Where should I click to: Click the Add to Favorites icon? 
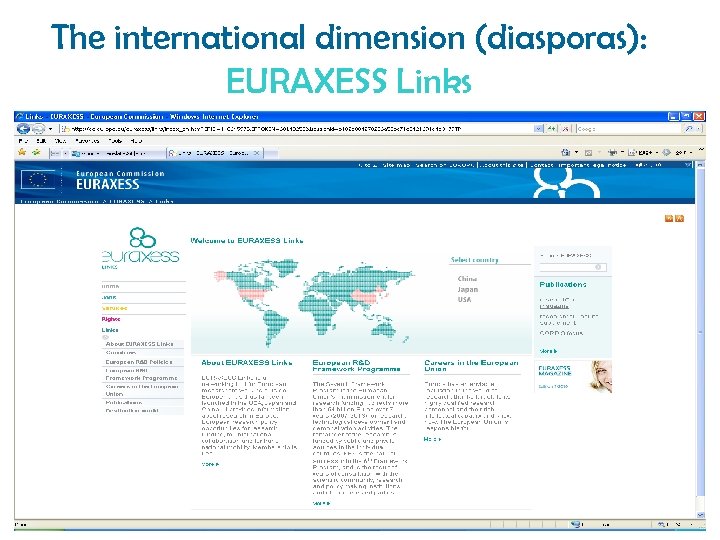pos(36,152)
